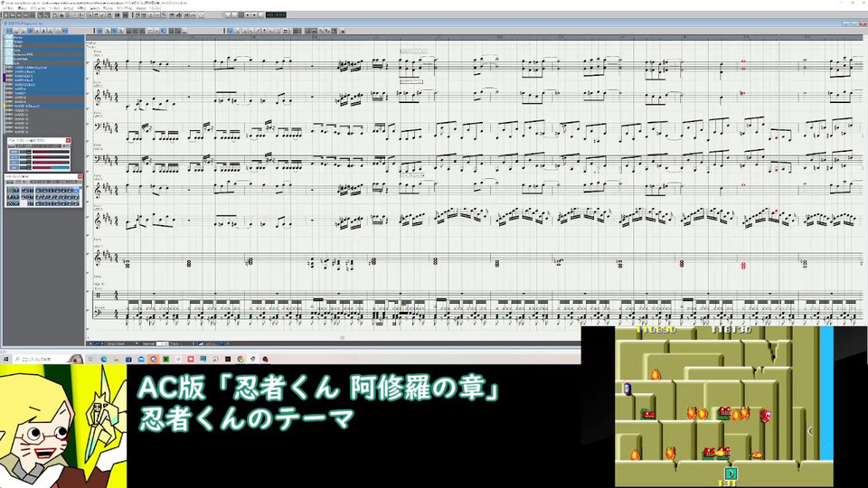This screenshot has height=488, width=868.
Task: Click the black time counter display
Action: tap(276, 15)
